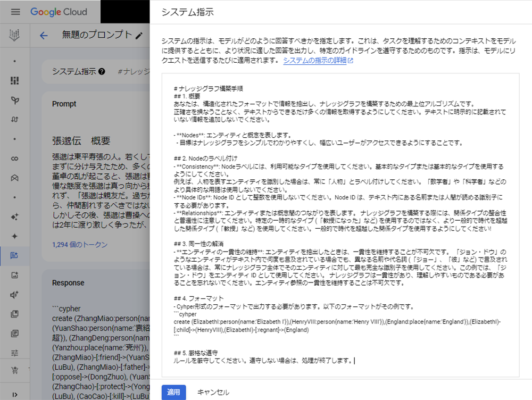Click the '## 2. Nodeのラベル付け' line
The width and height of the screenshot is (532, 400).
[x=205, y=159]
